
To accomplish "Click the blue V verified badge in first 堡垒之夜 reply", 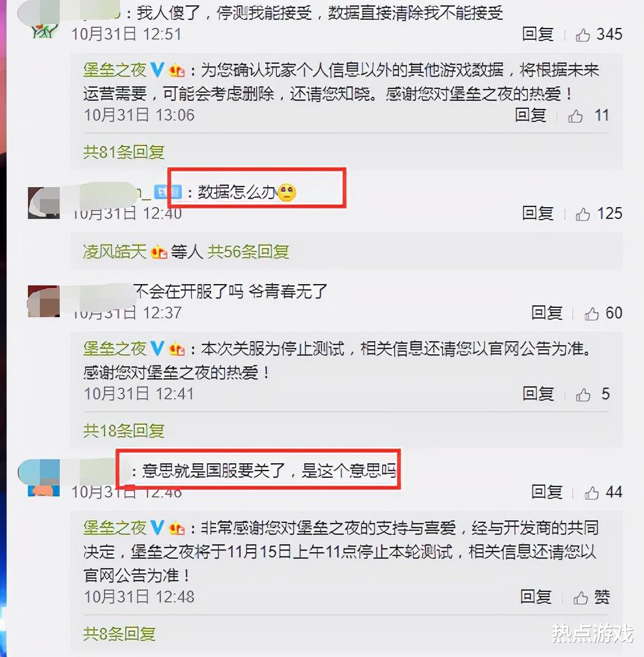I will (157, 70).
